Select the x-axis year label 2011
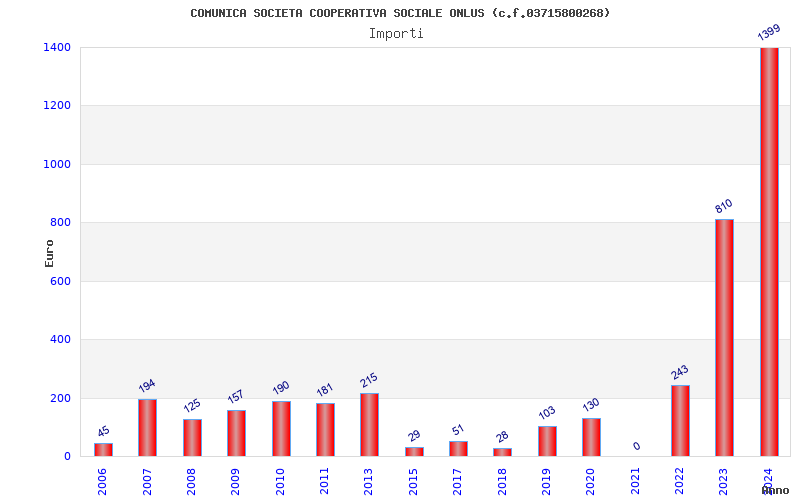 click(x=324, y=482)
